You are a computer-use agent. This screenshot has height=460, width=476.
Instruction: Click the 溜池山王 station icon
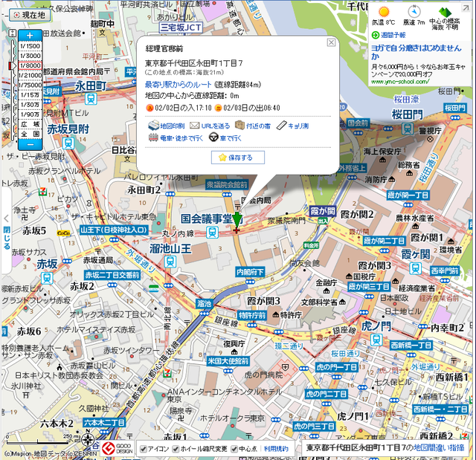[x=170, y=262]
